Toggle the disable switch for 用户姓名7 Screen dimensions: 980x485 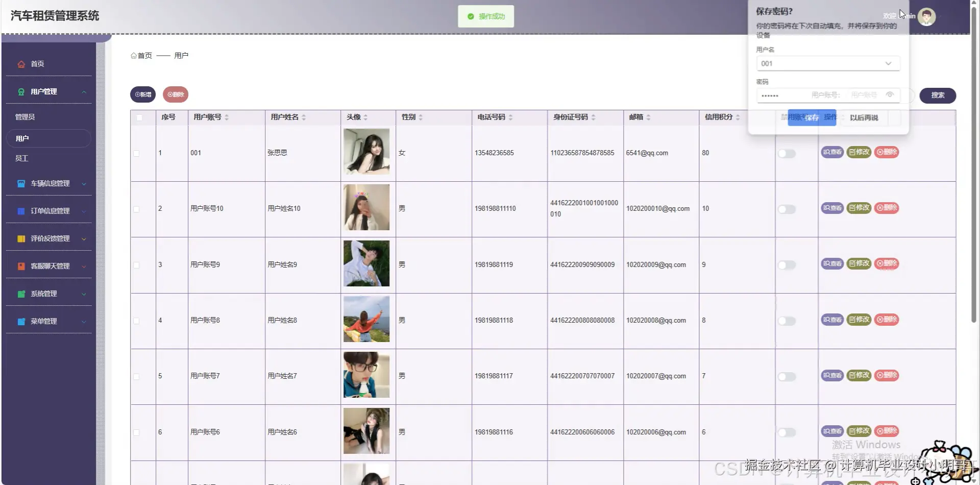[x=787, y=377]
